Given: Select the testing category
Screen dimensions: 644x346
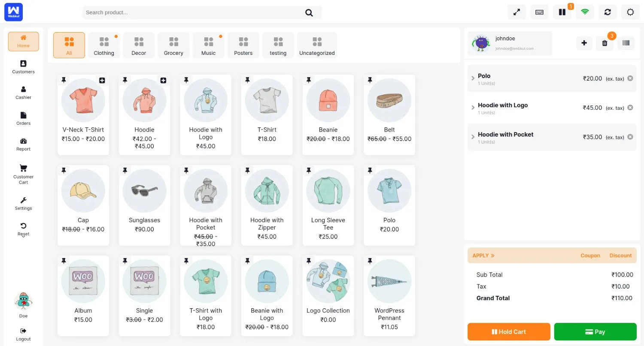Looking at the screenshot, I should [x=278, y=45].
